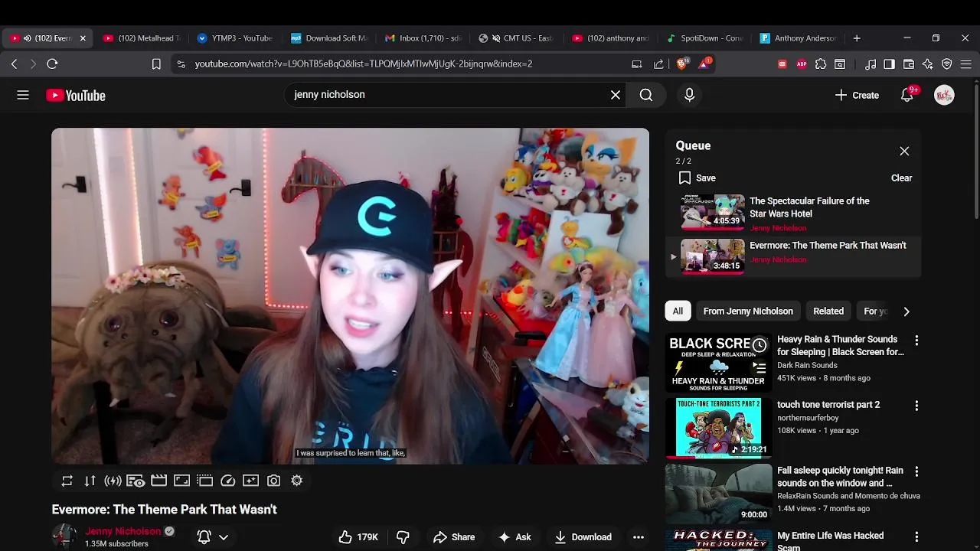Share the video

[x=454, y=537]
